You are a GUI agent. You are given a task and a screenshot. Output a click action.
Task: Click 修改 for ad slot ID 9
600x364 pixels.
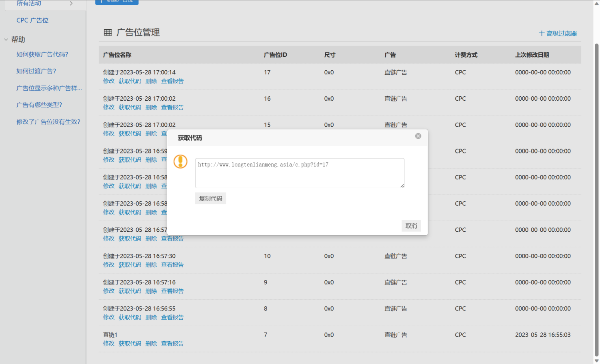coord(109,291)
